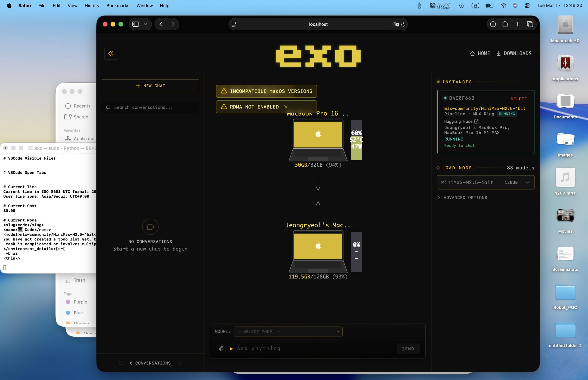The height and width of the screenshot is (380, 588).
Task: Go to the exo HOME page
Action: tap(480, 53)
